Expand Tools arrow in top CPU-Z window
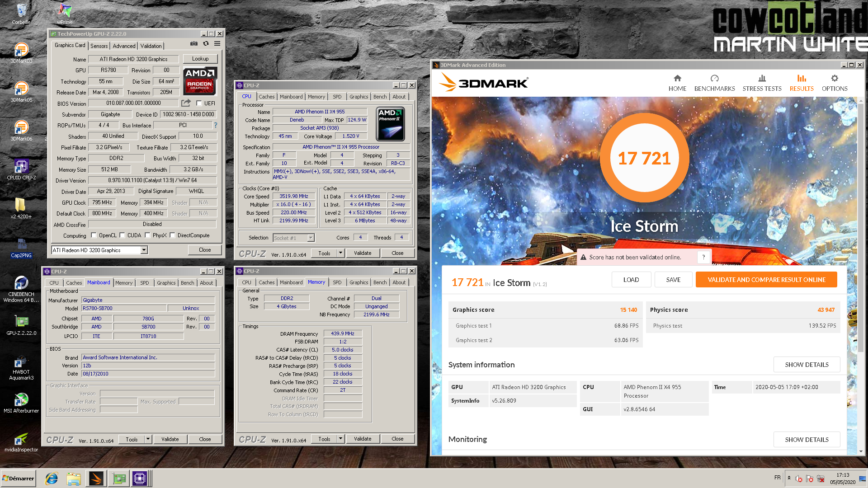 tap(341, 253)
